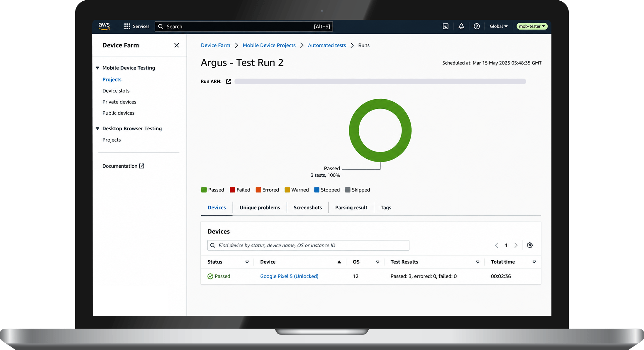Open the Global region dropdown
Screen dimensions: 644x350
(x=499, y=26)
